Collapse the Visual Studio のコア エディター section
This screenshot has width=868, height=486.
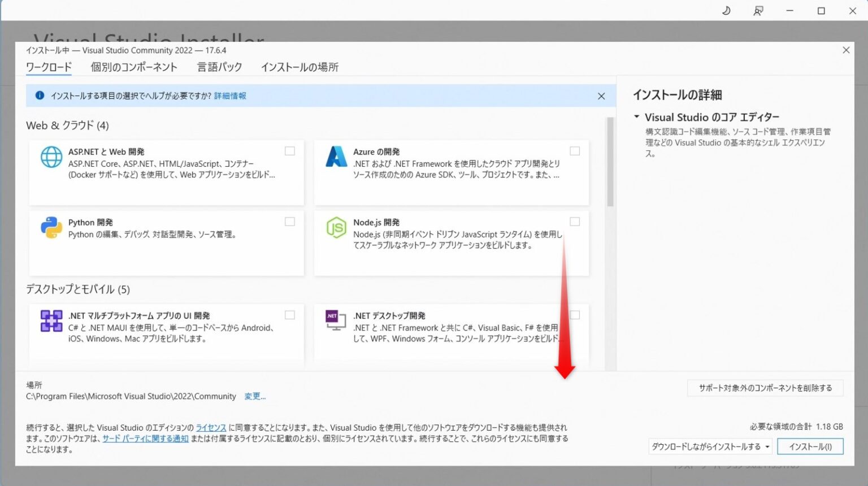click(636, 117)
